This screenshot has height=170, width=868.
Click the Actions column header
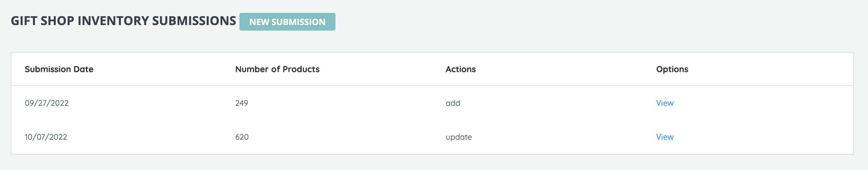(460, 69)
